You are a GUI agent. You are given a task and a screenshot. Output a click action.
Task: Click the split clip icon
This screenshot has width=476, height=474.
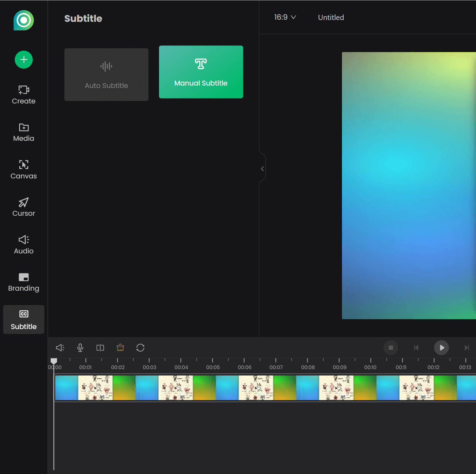100,348
